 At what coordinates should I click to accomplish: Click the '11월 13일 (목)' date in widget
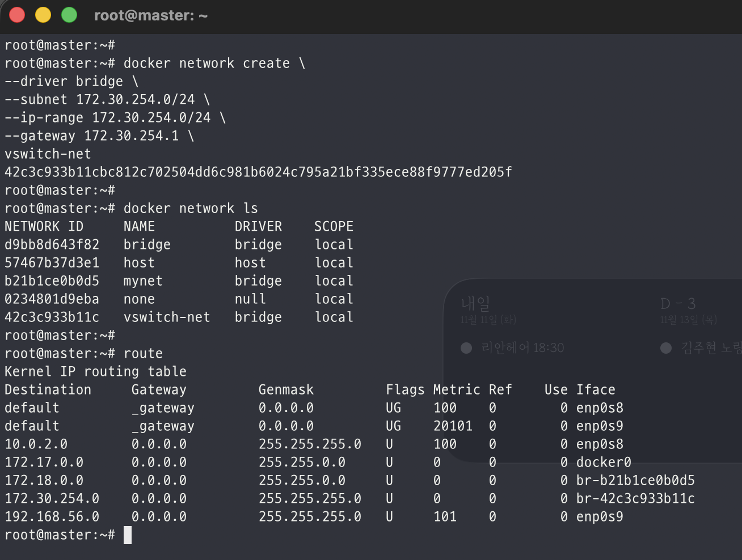click(688, 320)
